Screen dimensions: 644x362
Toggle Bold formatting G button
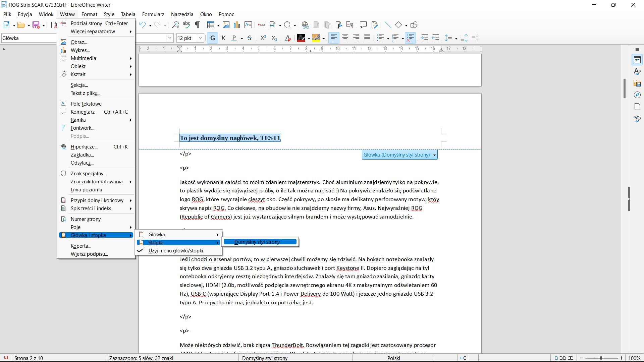click(212, 38)
